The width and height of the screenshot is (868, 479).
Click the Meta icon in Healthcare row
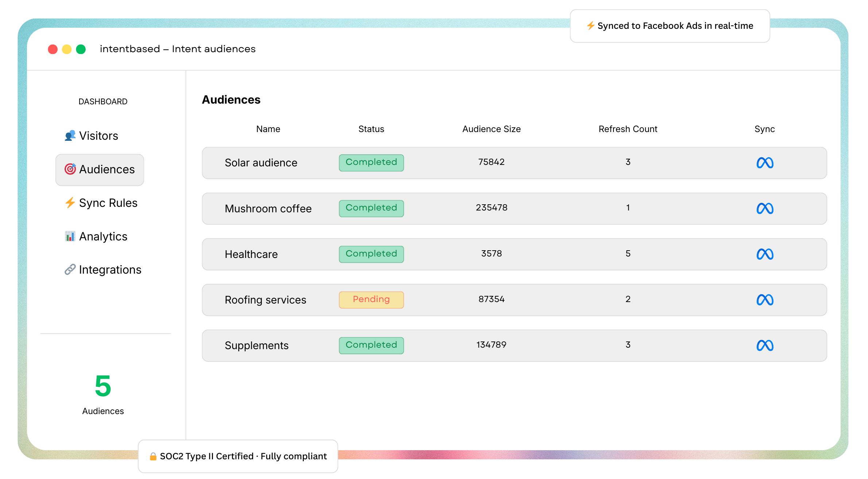click(x=765, y=254)
